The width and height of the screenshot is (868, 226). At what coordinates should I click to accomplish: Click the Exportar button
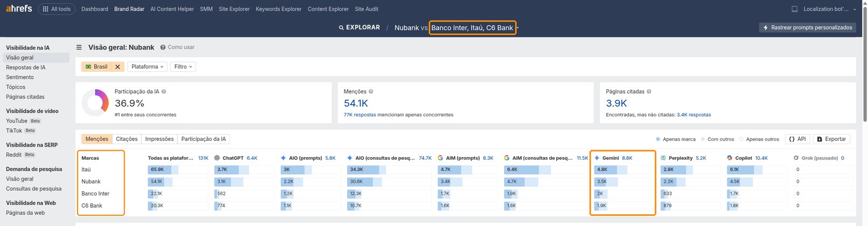point(831,139)
